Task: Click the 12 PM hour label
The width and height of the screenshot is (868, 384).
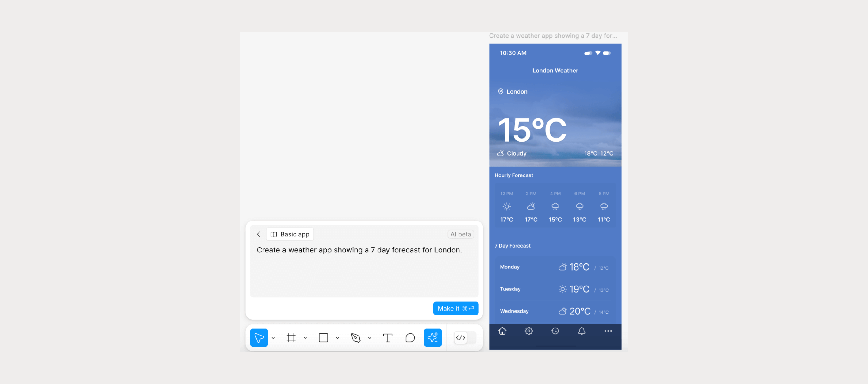Action: [506, 194]
